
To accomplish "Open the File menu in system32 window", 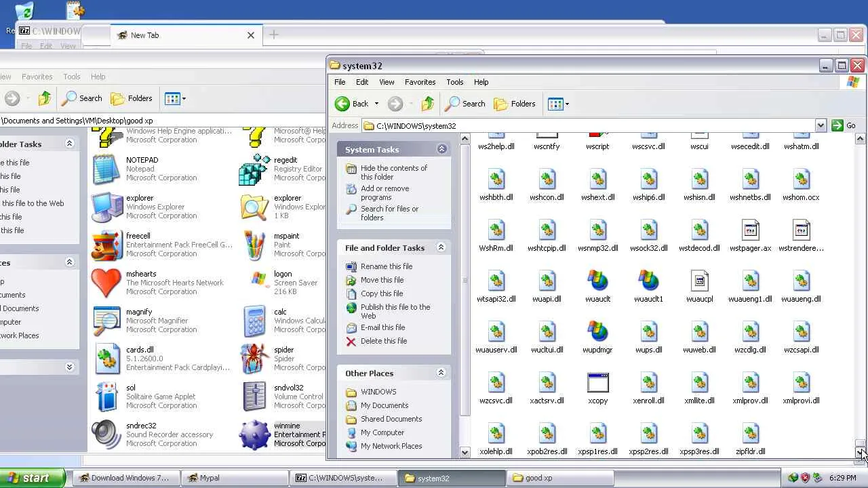I will tap(340, 82).
